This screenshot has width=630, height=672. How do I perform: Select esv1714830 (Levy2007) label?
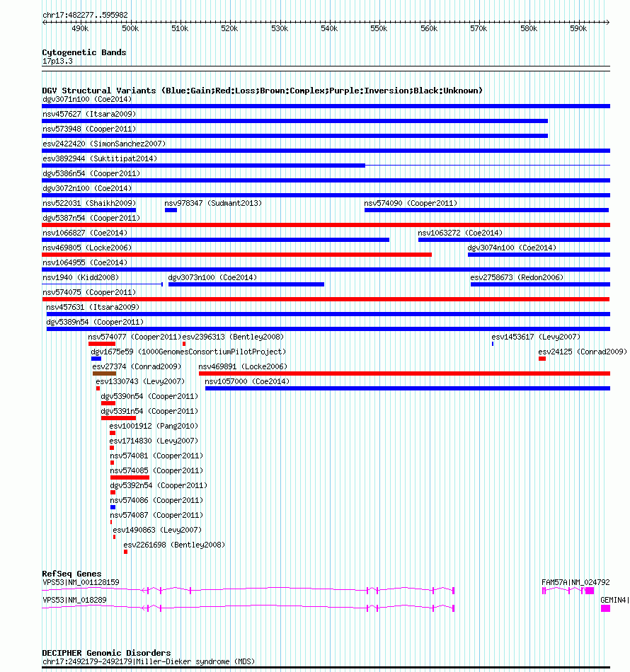coord(154,441)
